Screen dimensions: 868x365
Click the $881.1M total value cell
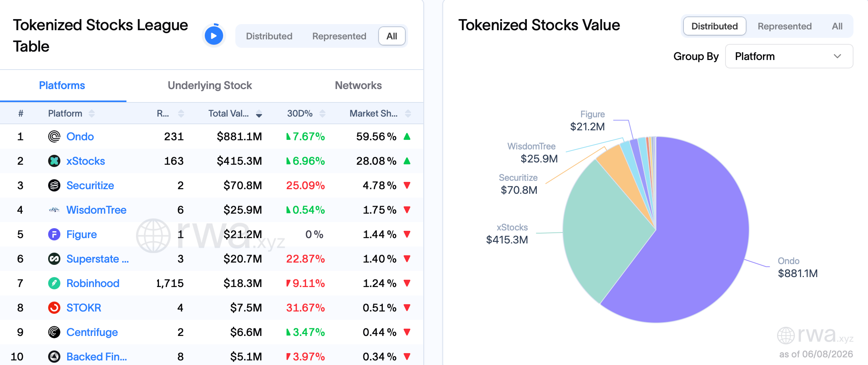click(x=239, y=136)
